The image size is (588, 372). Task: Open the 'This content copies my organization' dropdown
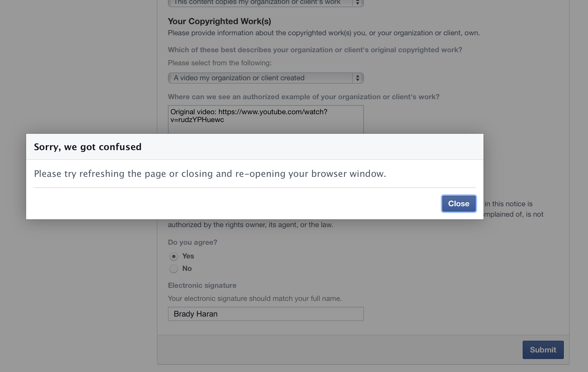tap(266, 3)
